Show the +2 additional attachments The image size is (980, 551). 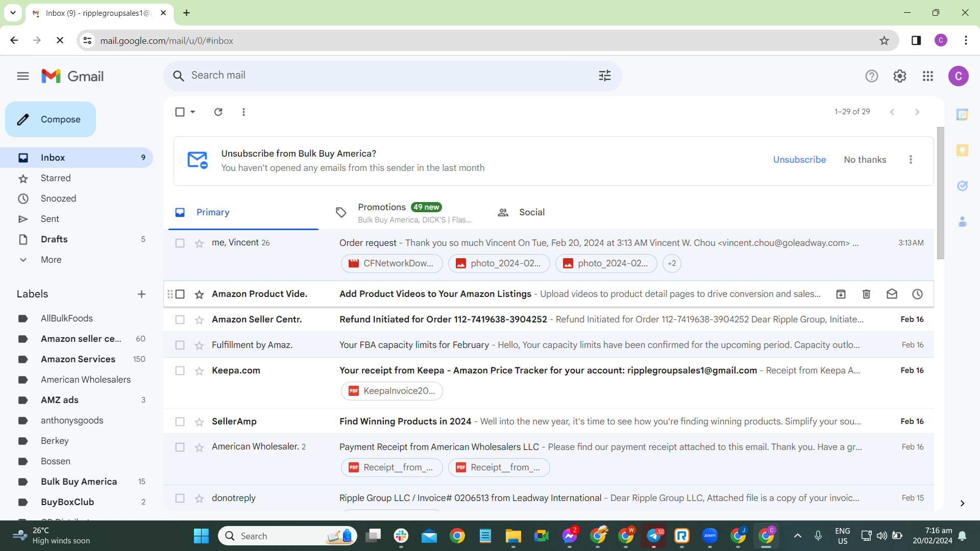tap(672, 263)
